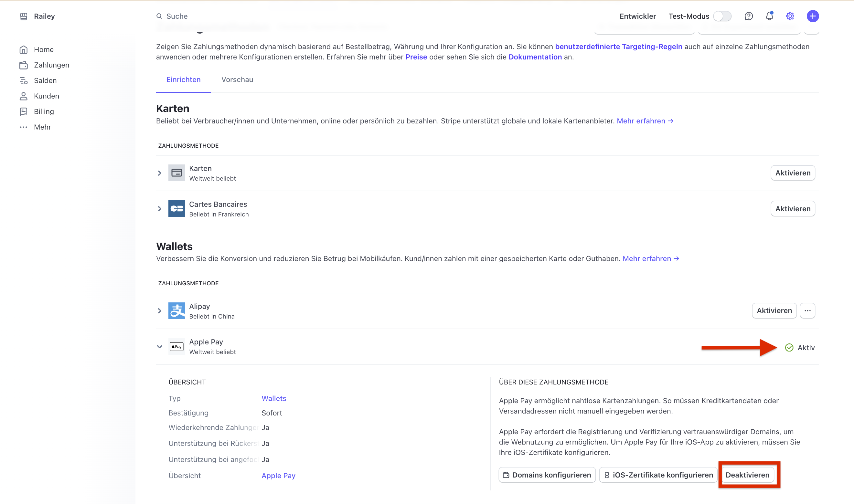Click the Alipay logo
This screenshot has height=504, width=854.
tap(176, 311)
